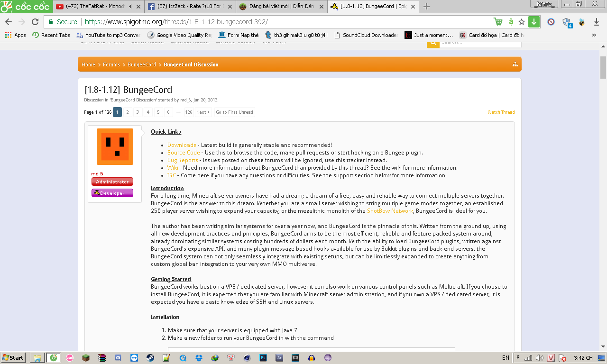
Task: Click the Next page button
Action: tap(203, 112)
